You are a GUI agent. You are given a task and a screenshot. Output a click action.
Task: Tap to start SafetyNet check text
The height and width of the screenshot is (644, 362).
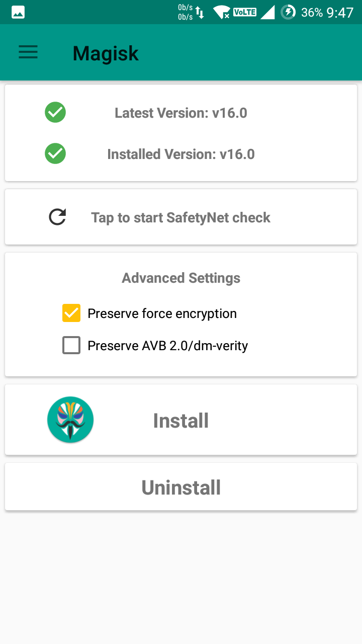[x=181, y=217]
